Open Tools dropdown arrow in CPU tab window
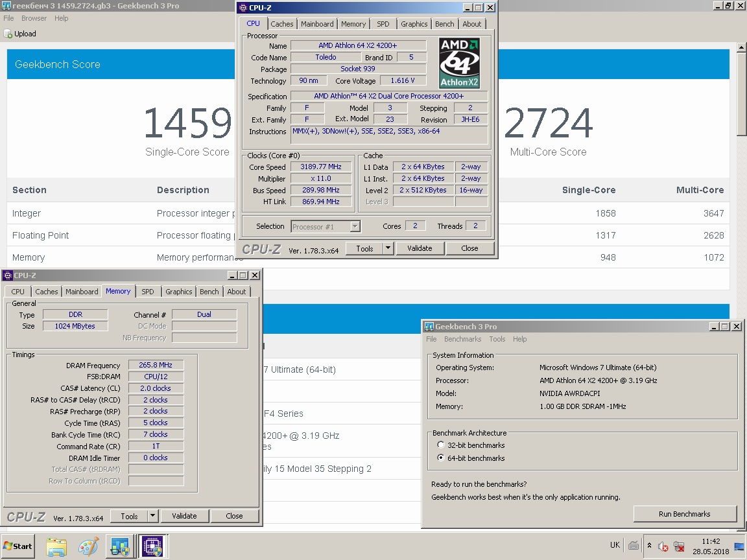The height and width of the screenshot is (560, 747). pyautogui.click(x=388, y=248)
